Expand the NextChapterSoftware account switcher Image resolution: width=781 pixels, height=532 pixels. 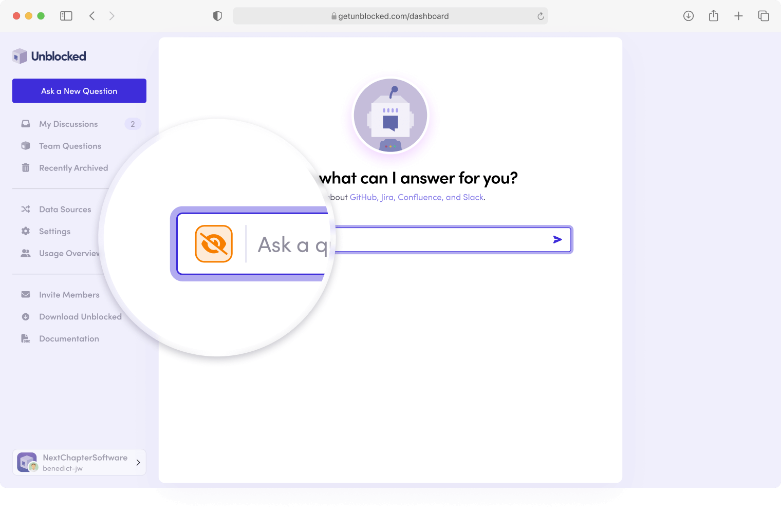(79, 462)
